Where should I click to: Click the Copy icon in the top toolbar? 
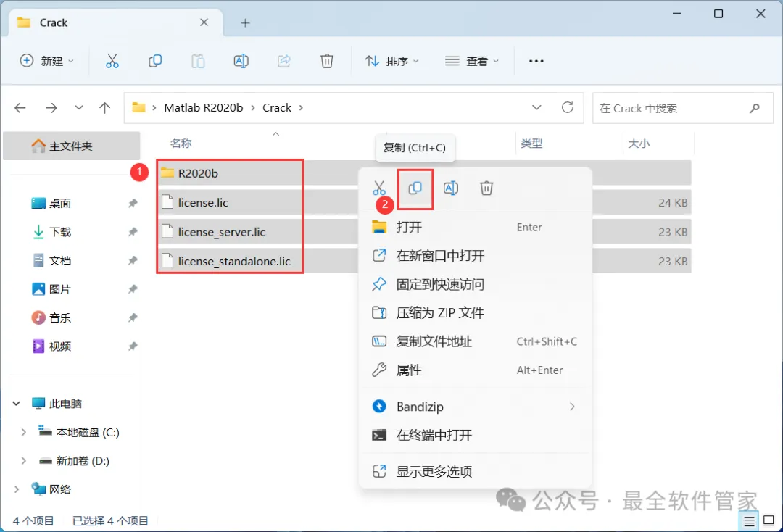pos(155,61)
